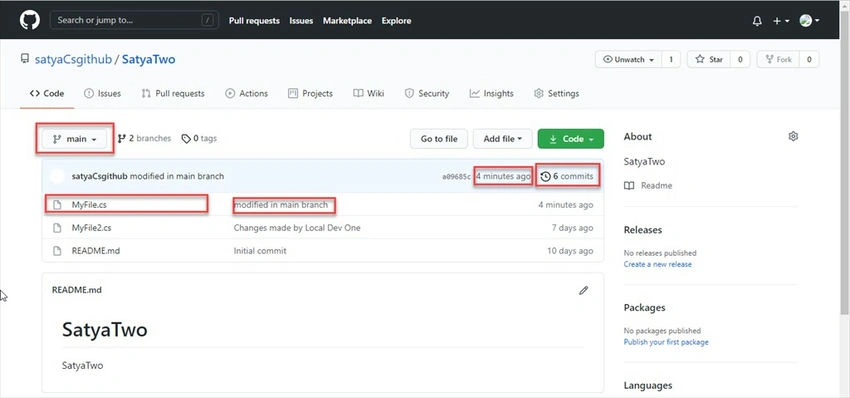Switch to the Wiki tab
850x398 pixels.
(369, 93)
